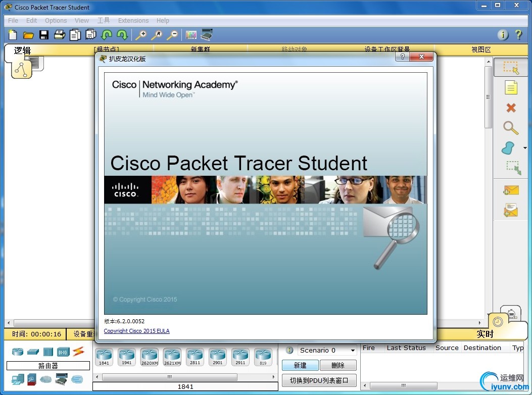Click the Copy icon in toolbar

click(75, 35)
